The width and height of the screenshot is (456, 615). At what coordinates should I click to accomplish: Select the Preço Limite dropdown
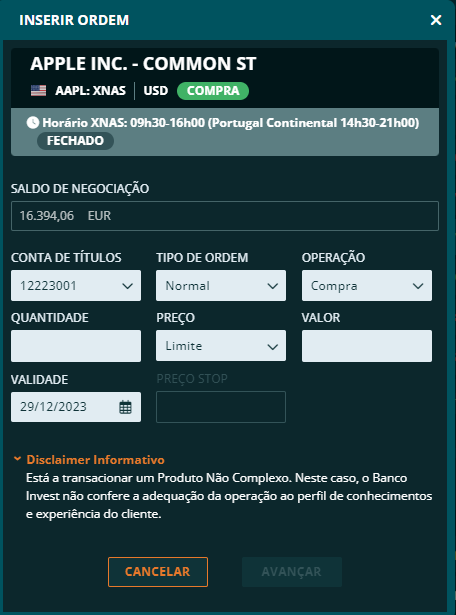coord(221,346)
